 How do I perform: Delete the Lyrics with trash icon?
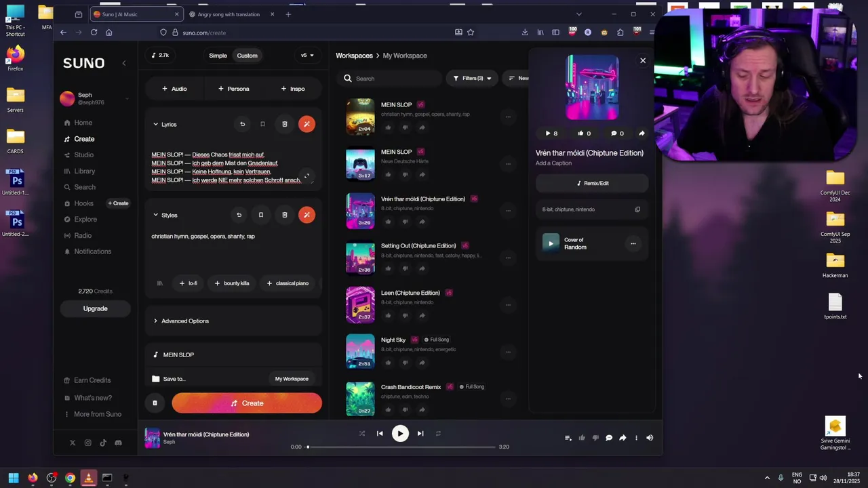pos(285,124)
